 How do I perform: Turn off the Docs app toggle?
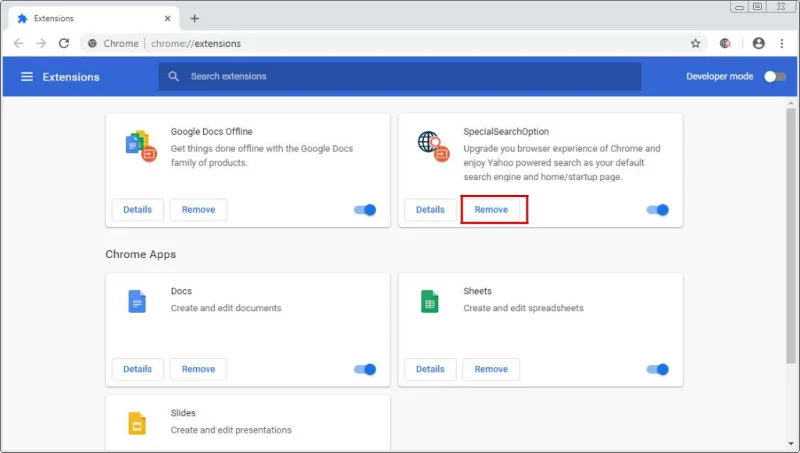point(365,369)
